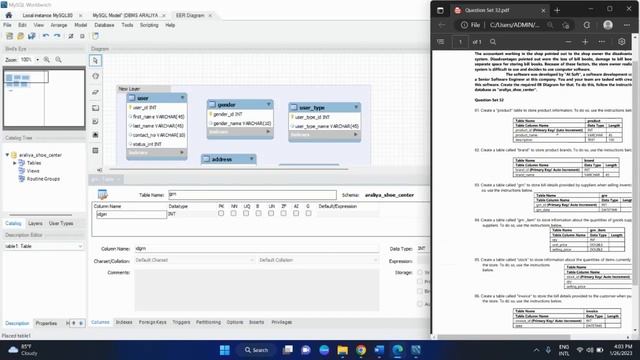Image resolution: width=640 pixels, height=360 pixels.
Task: Click the Redo arrow in toolbar
Action: point(57,36)
